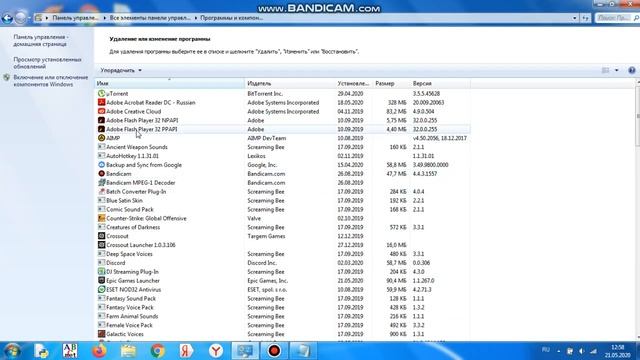Select Backup and Sync from Google icon
Image resolution: width=640 pixels, height=360 pixels.
click(x=102, y=165)
